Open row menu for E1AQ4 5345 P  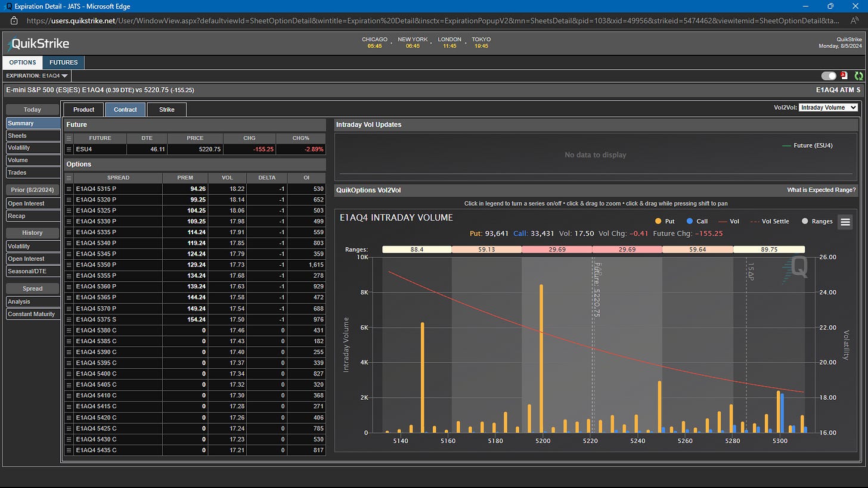pyautogui.click(x=69, y=254)
